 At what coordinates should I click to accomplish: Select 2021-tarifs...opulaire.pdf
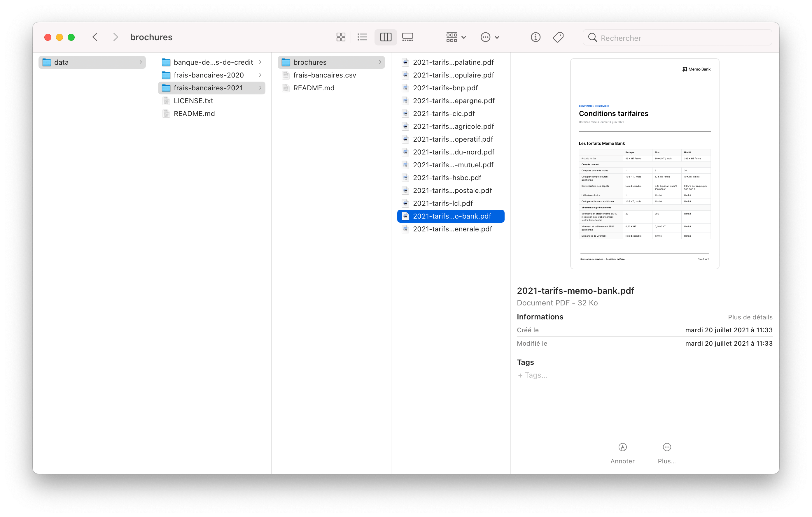click(x=451, y=75)
